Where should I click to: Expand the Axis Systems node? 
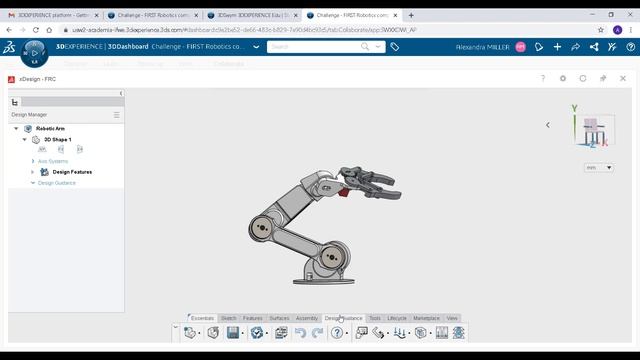[33, 161]
